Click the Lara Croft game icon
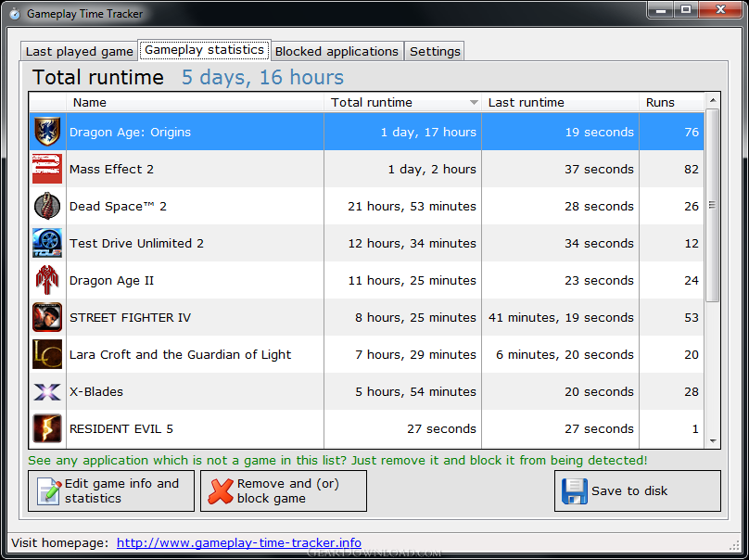 tap(47, 354)
